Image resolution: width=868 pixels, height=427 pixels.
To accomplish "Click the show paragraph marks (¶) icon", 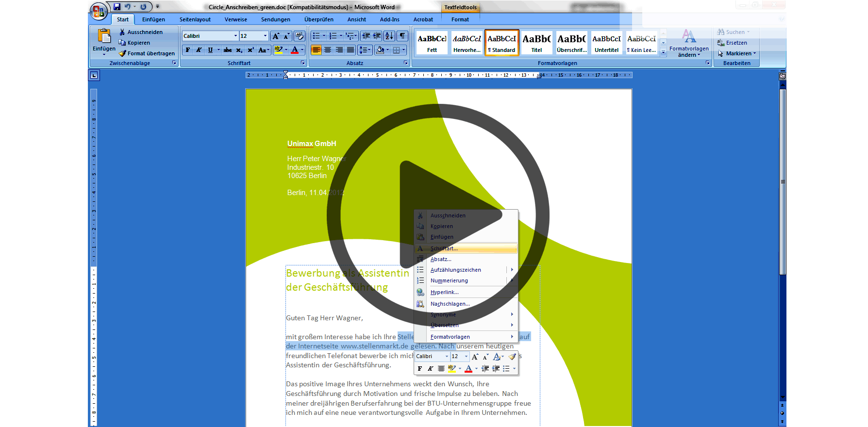I will click(402, 36).
